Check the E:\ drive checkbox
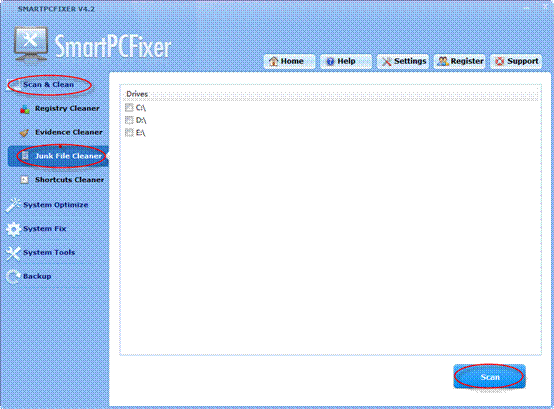This screenshot has height=409, width=554. click(x=129, y=133)
